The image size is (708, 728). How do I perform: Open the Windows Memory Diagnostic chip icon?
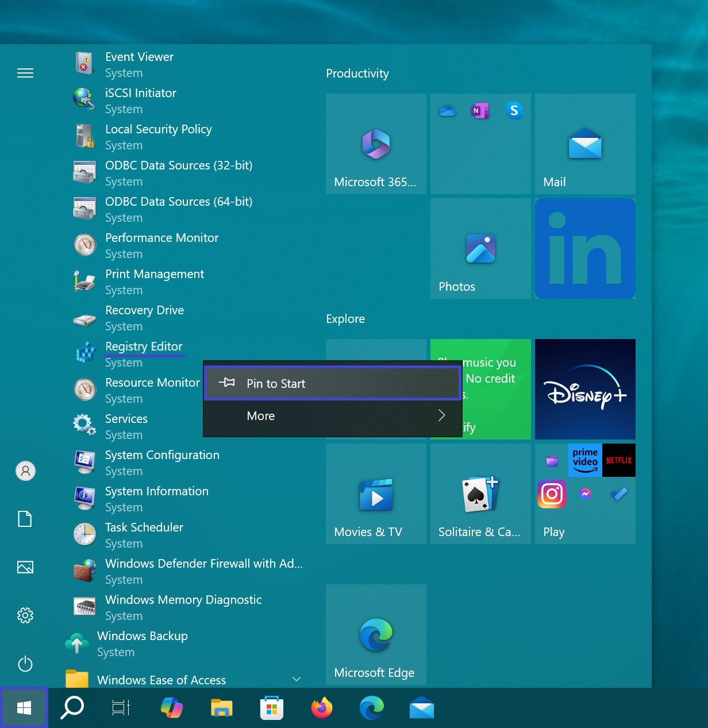[84, 607]
